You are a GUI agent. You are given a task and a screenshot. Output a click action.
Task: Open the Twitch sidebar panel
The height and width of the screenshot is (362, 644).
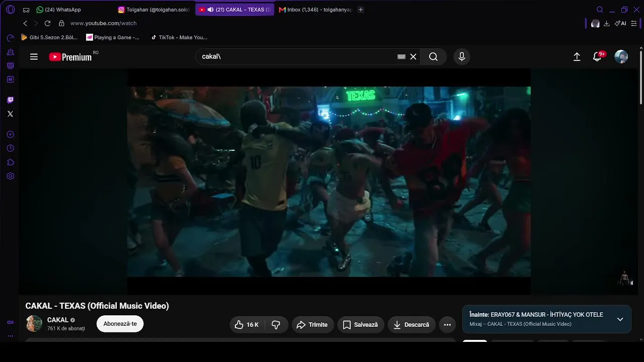(10, 100)
